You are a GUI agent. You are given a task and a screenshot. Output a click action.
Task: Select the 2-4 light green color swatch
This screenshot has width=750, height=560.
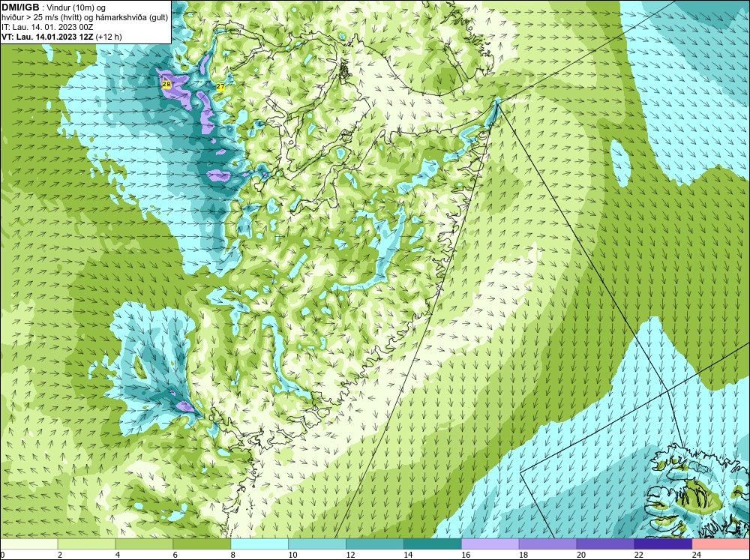pyautogui.click(x=86, y=544)
